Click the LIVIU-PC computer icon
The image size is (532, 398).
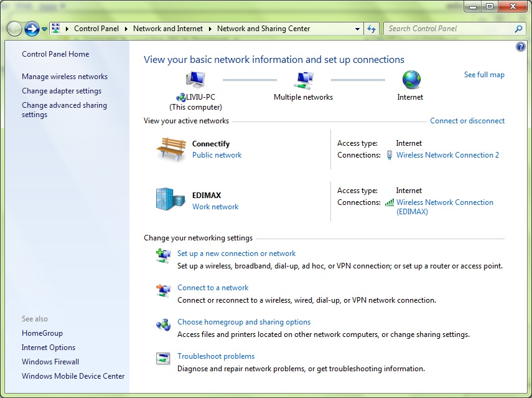195,80
